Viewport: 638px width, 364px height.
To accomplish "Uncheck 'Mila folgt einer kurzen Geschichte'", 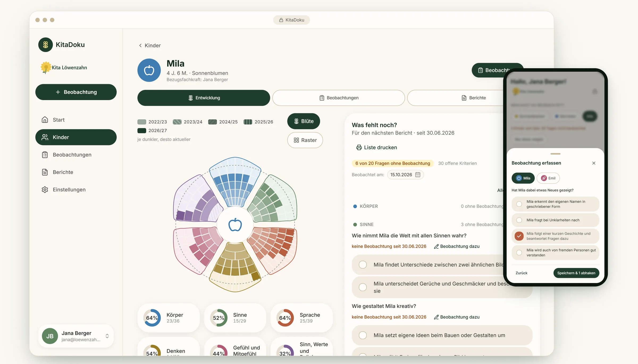I will (x=555, y=236).
